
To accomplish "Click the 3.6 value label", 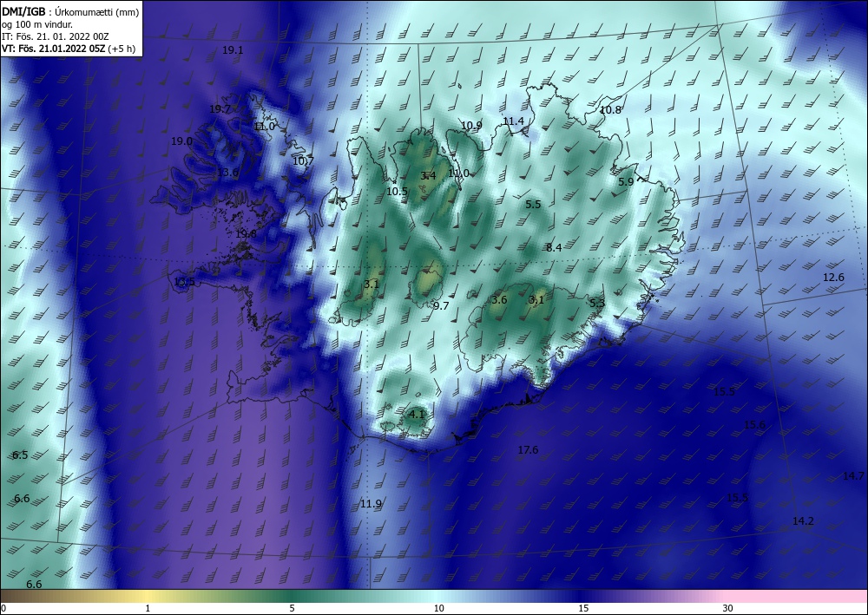I will tap(499, 300).
